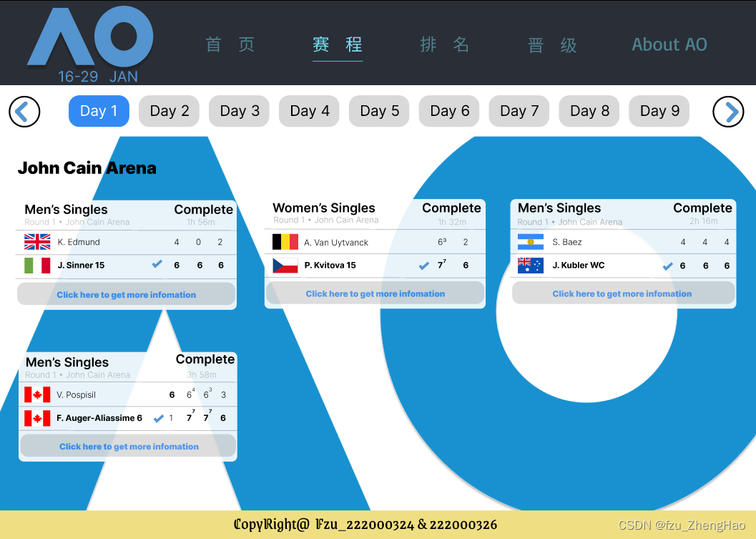Get more information on Baez vs Kubler match
756x539 pixels.
(623, 293)
